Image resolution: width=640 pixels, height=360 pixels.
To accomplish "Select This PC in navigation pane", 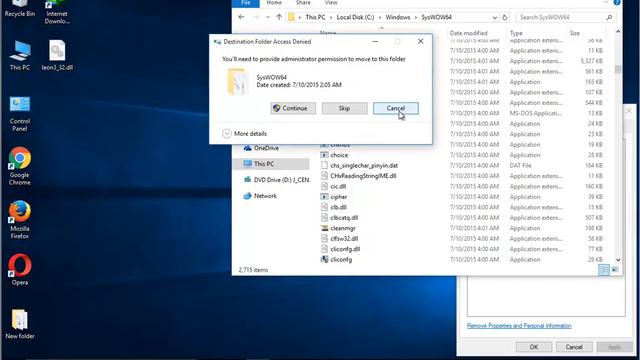I will (271, 164).
